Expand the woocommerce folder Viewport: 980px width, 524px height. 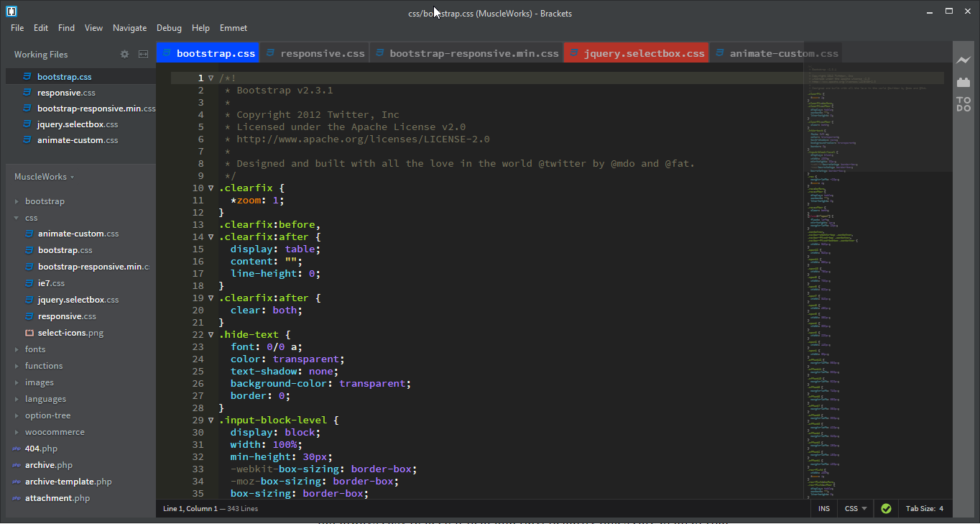pyautogui.click(x=55, y=432)
